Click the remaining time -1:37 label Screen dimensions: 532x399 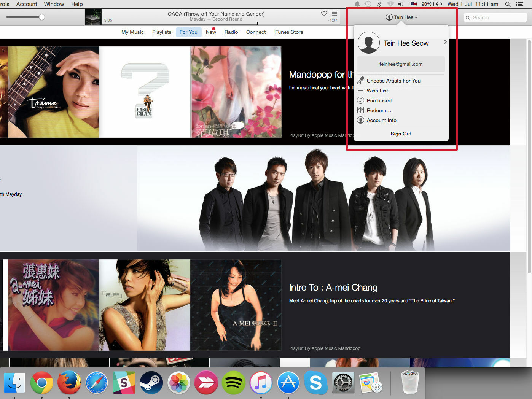pyautogui.click(x=333, y=21)
